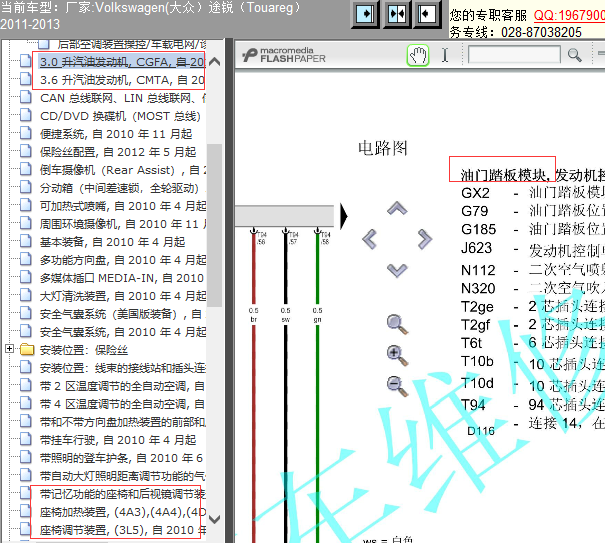Open 带记忆功能的座椅和后视镜调节 entry
This screenshot has width=605, height=543.
pos(123,494)
